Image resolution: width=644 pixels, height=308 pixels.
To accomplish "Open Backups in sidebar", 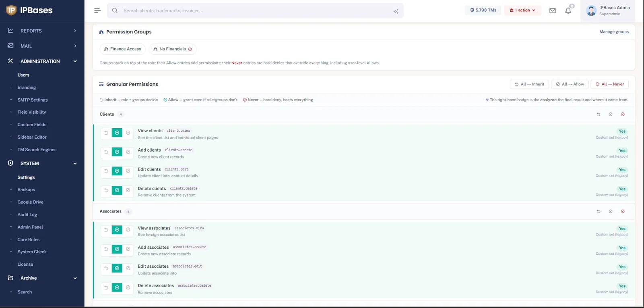I will point(26,189).
